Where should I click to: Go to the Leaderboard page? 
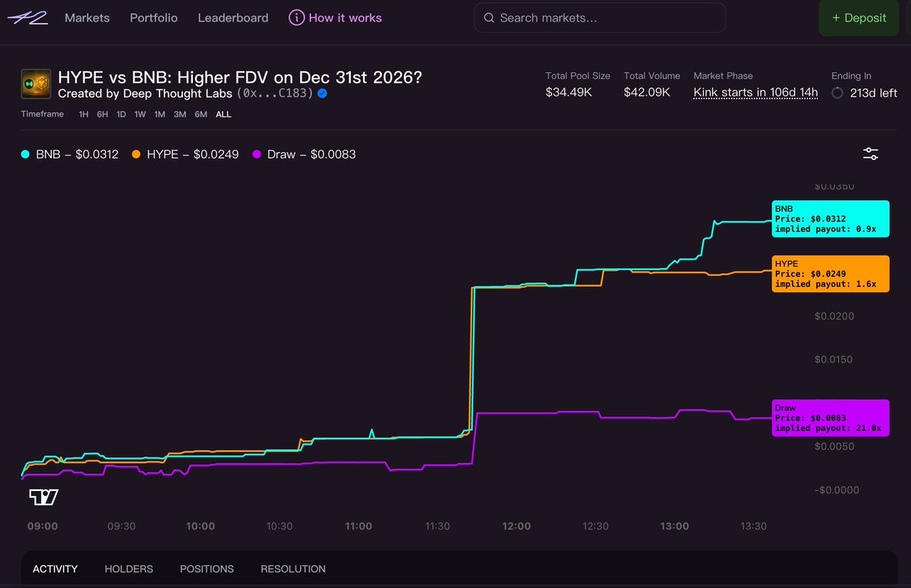[233, 17]
